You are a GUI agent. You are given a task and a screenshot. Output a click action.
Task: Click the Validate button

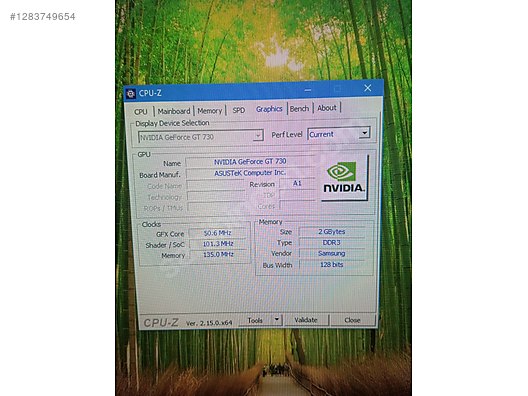[306, 320]
